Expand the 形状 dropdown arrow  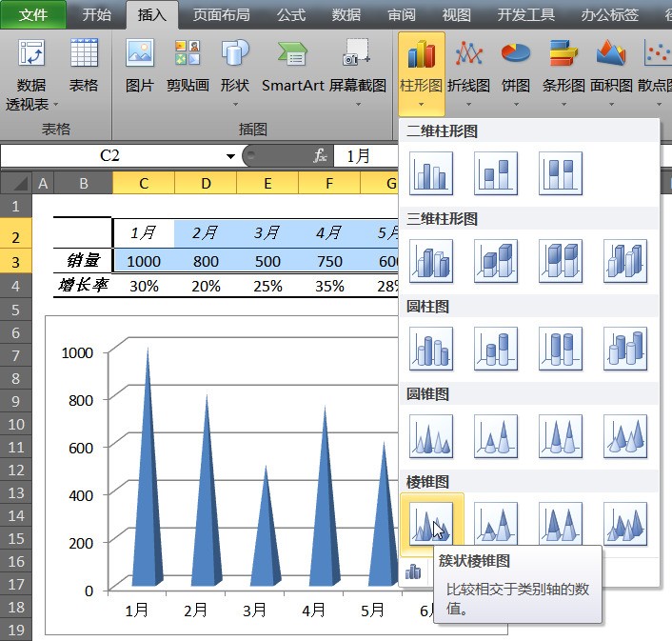pyautogui.click(x=235, y=104)
